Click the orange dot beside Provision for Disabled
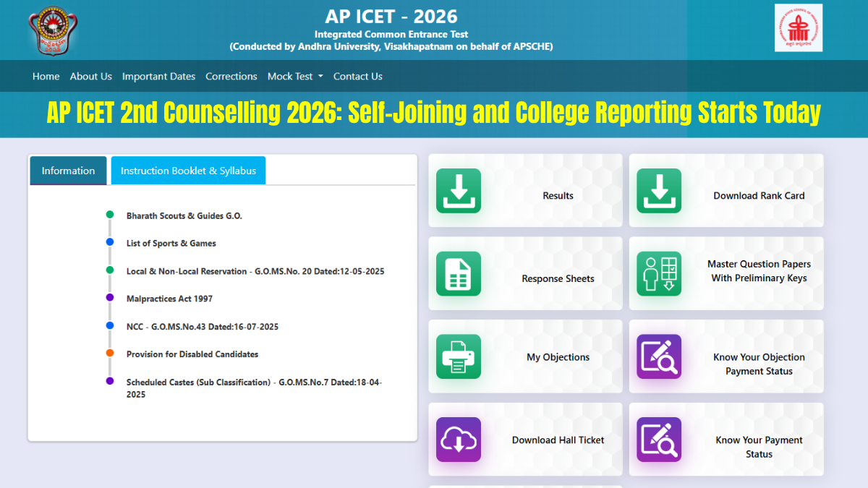 (110, 353)
